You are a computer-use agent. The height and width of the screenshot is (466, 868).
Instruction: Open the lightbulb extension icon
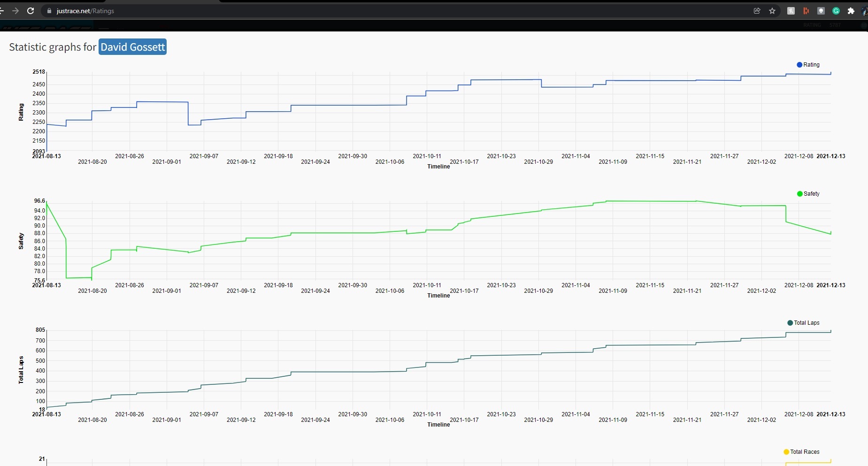pos(821,11)
